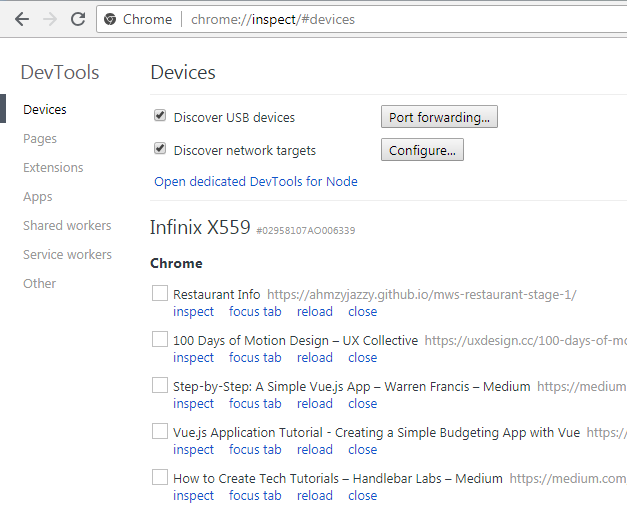Viewport: 627px width, 511px height.
Task: Inspect the How to Create Tech Tutorials tab
Action: (194, 496)
